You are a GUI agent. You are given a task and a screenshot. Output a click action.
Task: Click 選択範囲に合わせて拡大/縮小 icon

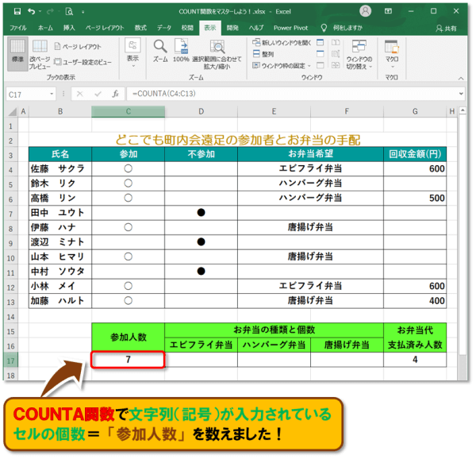click(x=217, y=54)
